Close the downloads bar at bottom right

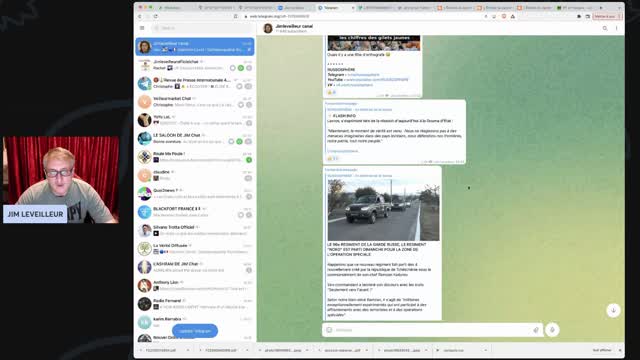pyautogui.click(x=620, y=350)
